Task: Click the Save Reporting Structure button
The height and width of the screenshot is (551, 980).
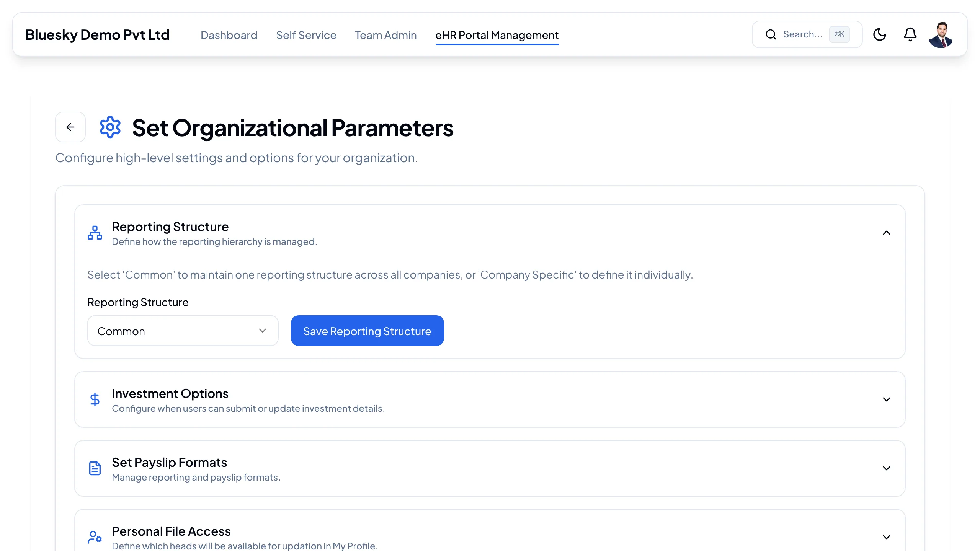Action: click(367, 331)
